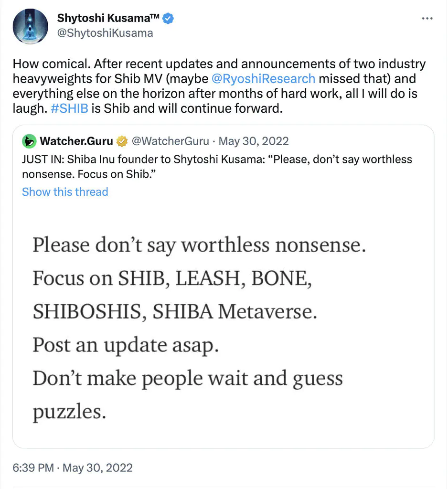
Task: Click the 'SHIBOSHIS, SHIBA Metaverse.' line in image
Action: pyautogui.click(x=175, y=312)
